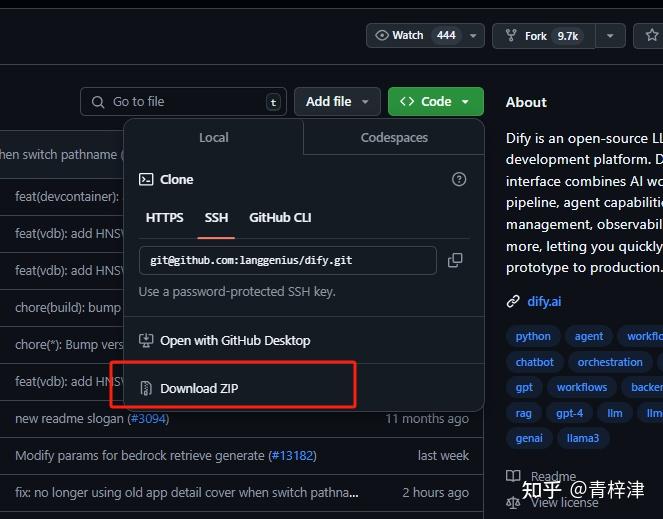Screen dimensions: 663x519
Task: Select the chatbot topic tag
Action: [x=534, y=362]
